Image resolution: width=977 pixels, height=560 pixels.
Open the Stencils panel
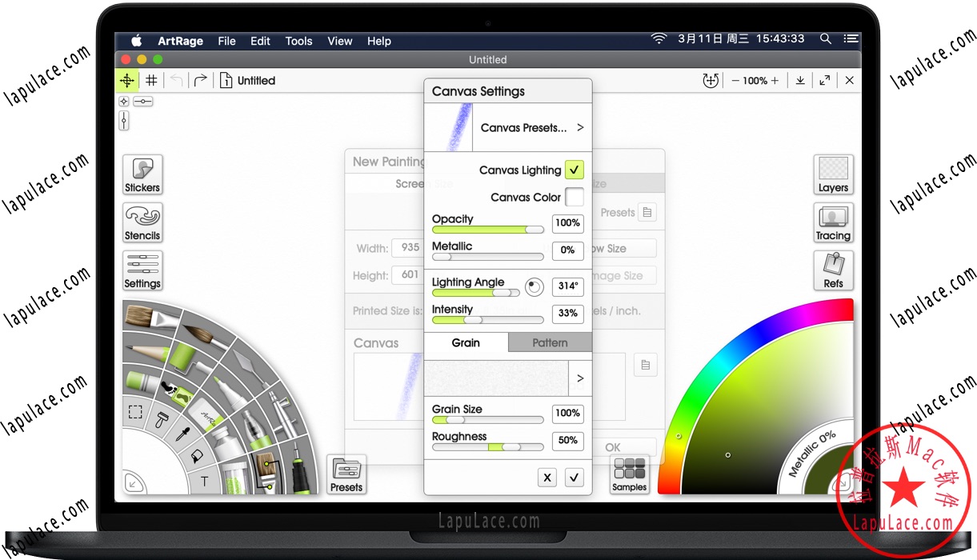(x=142, y=222)
